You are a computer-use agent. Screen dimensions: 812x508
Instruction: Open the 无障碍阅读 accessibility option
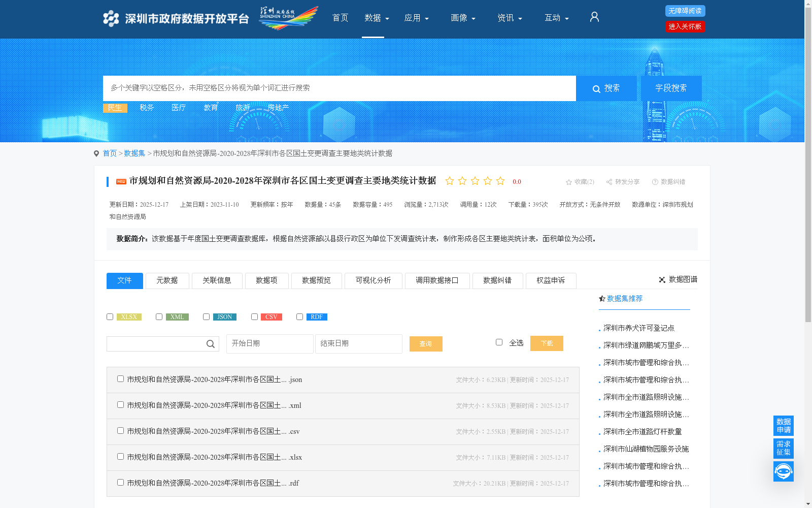pos(685,11)
